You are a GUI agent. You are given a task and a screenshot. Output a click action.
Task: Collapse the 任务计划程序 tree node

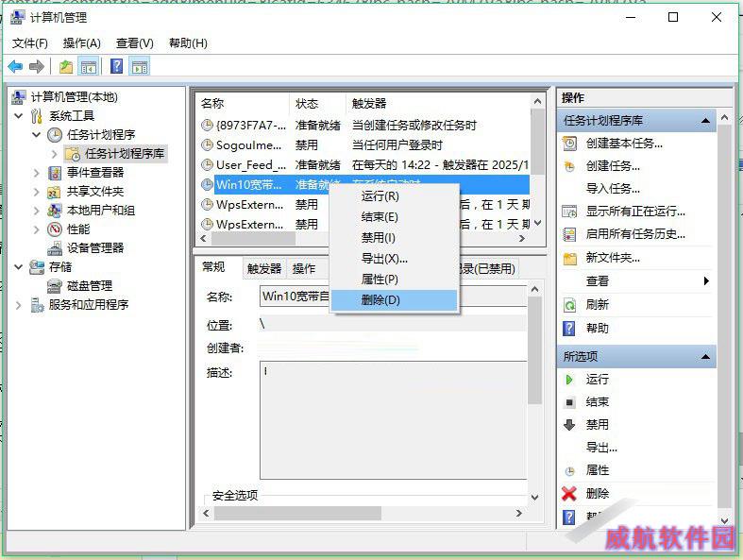37,135
